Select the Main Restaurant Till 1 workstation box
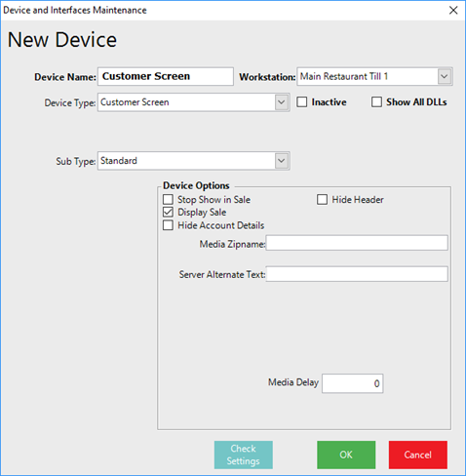The width and height of the screenshot is (466, 476). [x=374, y=77]
